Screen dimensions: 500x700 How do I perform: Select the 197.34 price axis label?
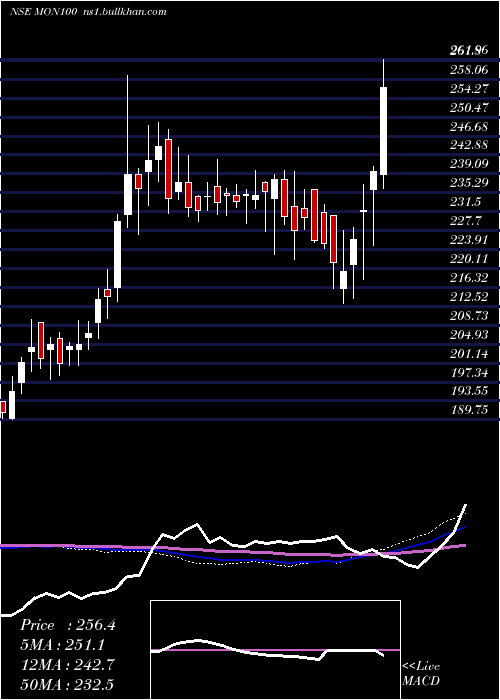(x=468, y=372)
